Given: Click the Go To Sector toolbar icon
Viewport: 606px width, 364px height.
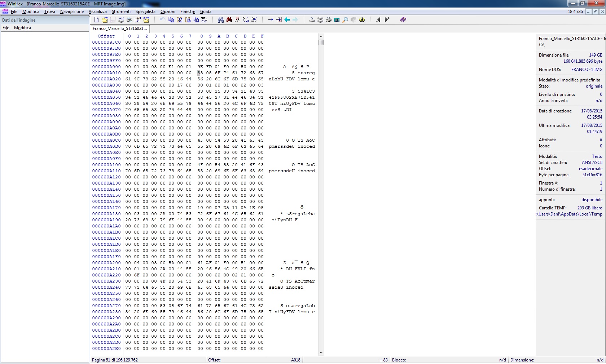Looking at the screenshot, I should 279,20.
